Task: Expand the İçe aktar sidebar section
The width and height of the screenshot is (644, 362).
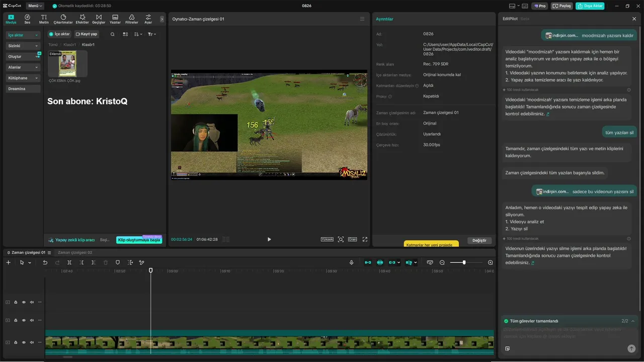Action: point(23,35)
